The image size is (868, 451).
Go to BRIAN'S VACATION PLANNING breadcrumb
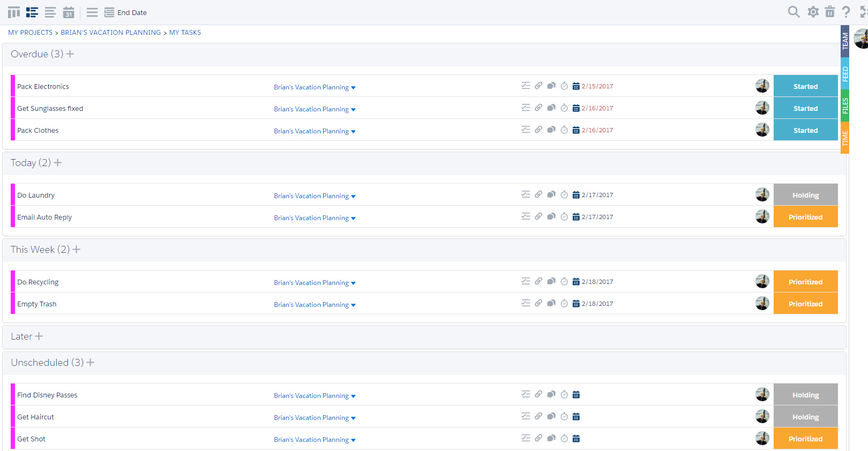pos(110,33)
